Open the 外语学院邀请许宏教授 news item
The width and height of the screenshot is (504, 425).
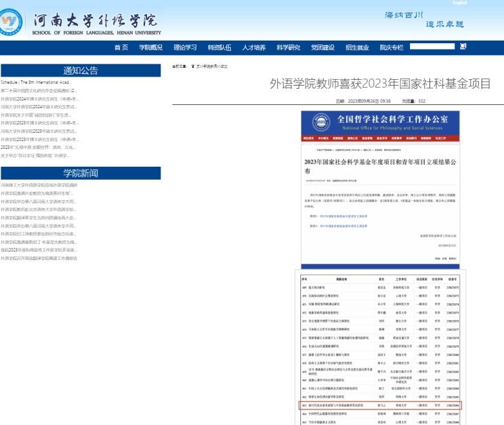click(37, 193)
